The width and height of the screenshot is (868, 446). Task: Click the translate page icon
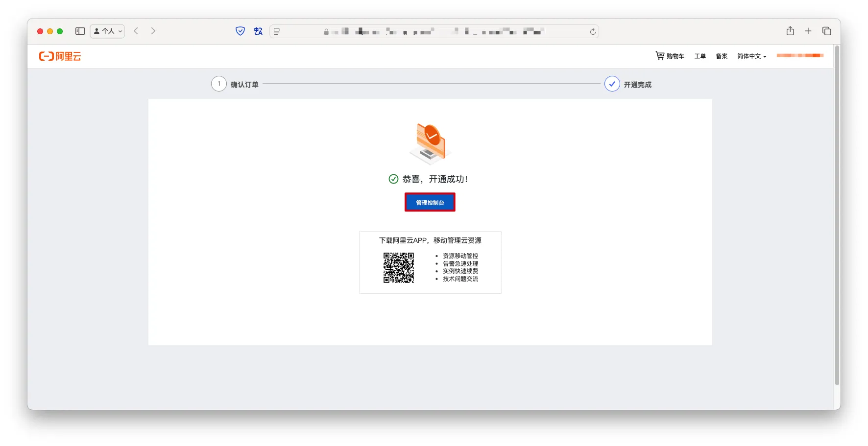coord(258,31)
